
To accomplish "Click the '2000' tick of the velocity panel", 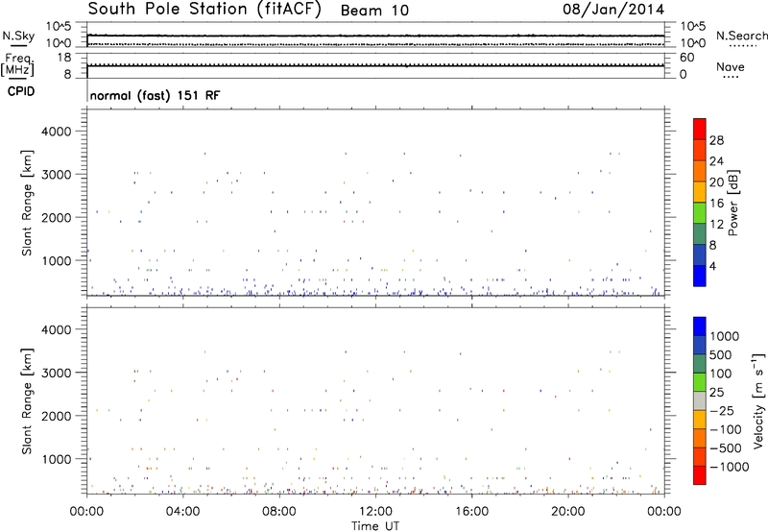I will [x=57, y=416].
